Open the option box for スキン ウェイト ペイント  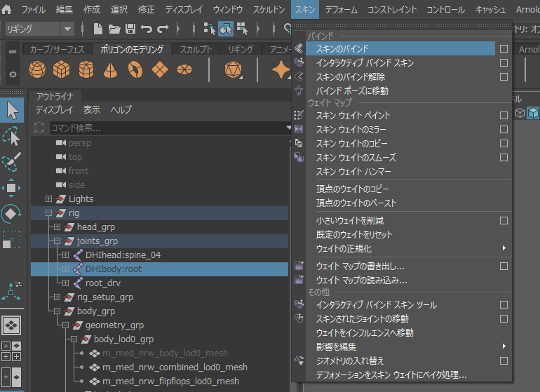[504, 116]
